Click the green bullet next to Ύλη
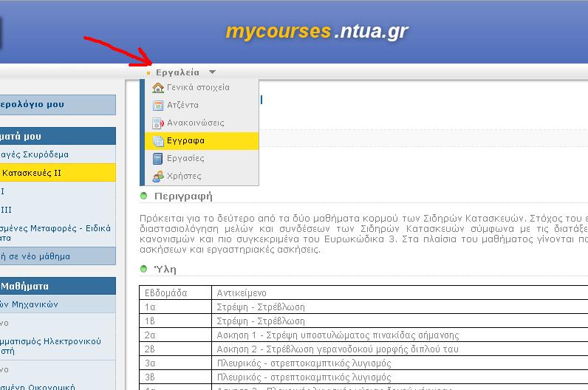The width and height of the screenshot is (588, 390). tap(144, 269)
